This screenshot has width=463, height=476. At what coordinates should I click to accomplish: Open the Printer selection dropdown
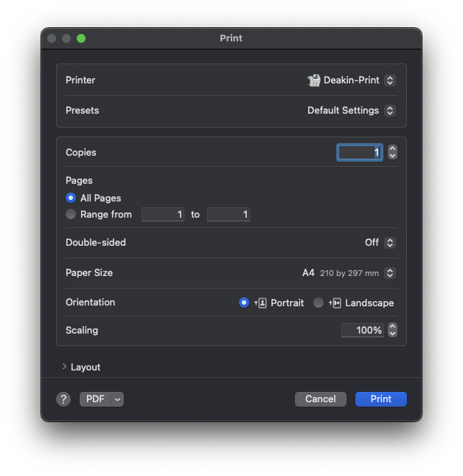click(x=390, y=80)
